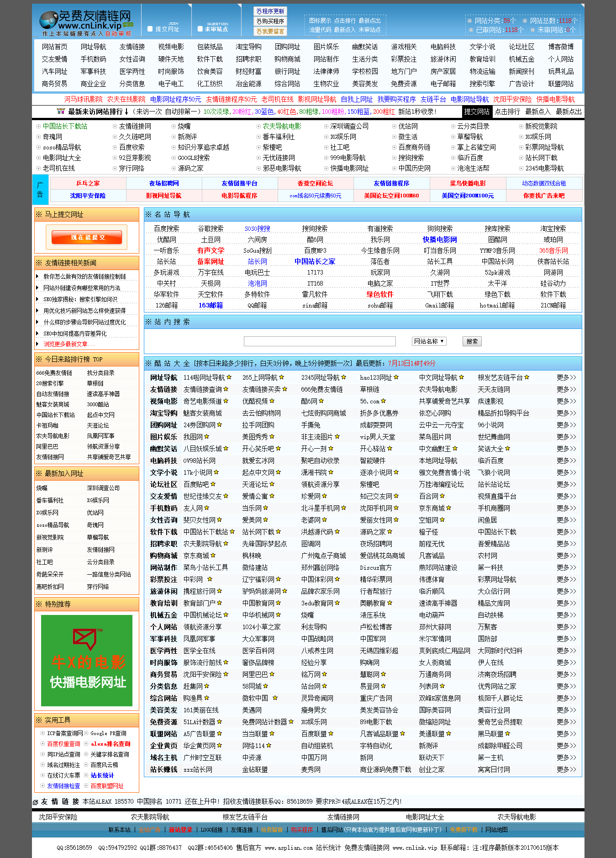This screenshot has height=858, width=616.
Task: Click the 搜索 button in 站内搜索
Action: pos(472,341)
